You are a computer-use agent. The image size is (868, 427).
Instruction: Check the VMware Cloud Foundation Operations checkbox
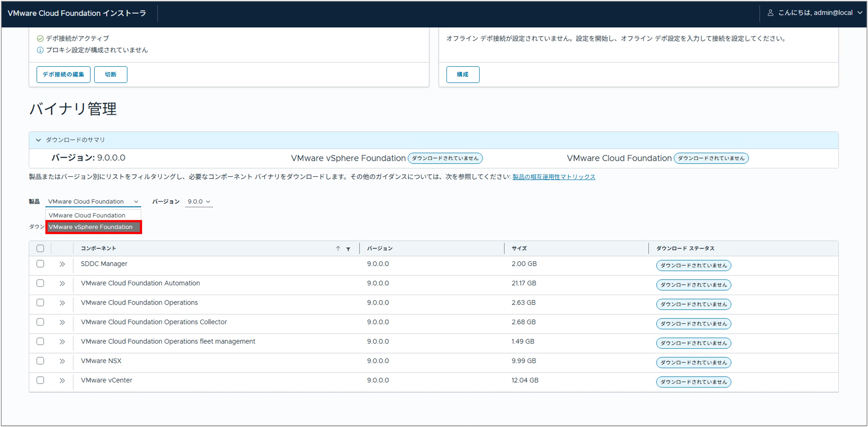click(x=40, y=302)
